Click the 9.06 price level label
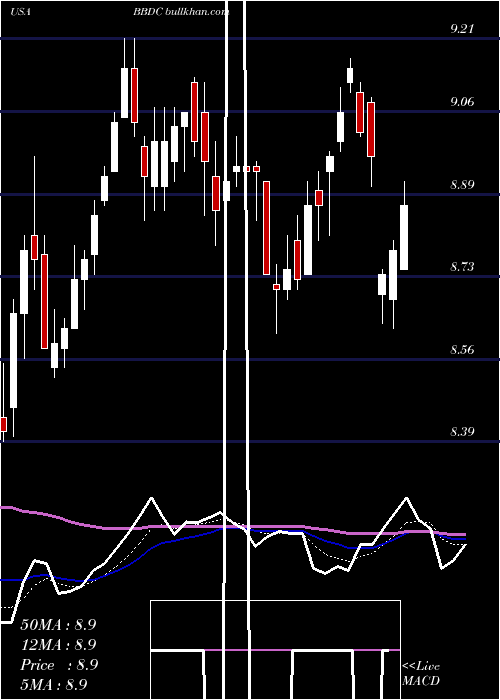 pos(462,102)
